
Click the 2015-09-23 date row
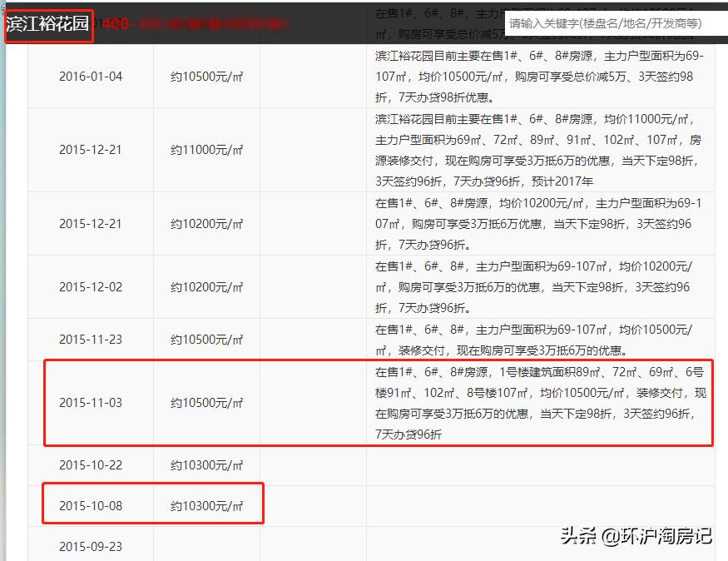(92, 546)
